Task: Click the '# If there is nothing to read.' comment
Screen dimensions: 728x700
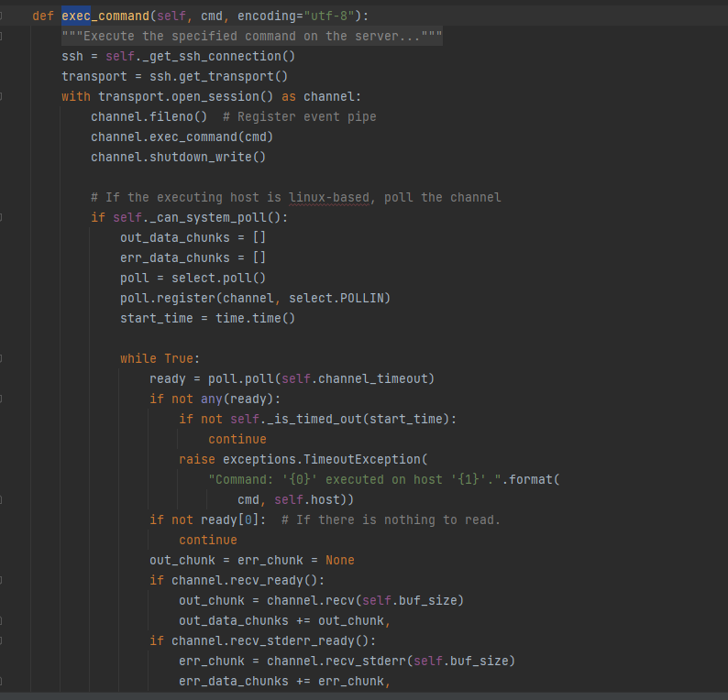Action: point(391,520)
